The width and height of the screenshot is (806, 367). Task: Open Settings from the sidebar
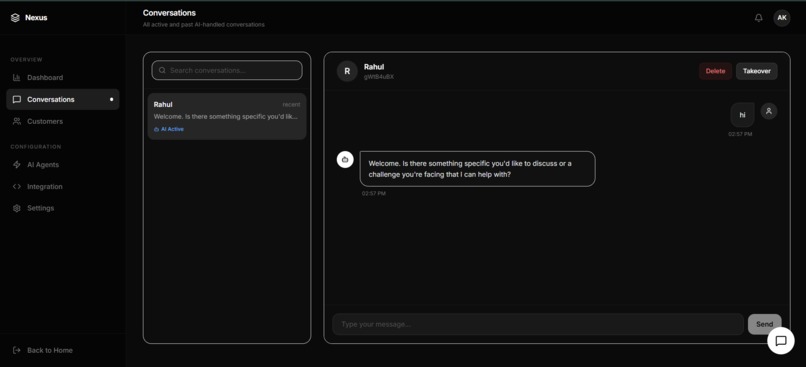tap(63, 208)
